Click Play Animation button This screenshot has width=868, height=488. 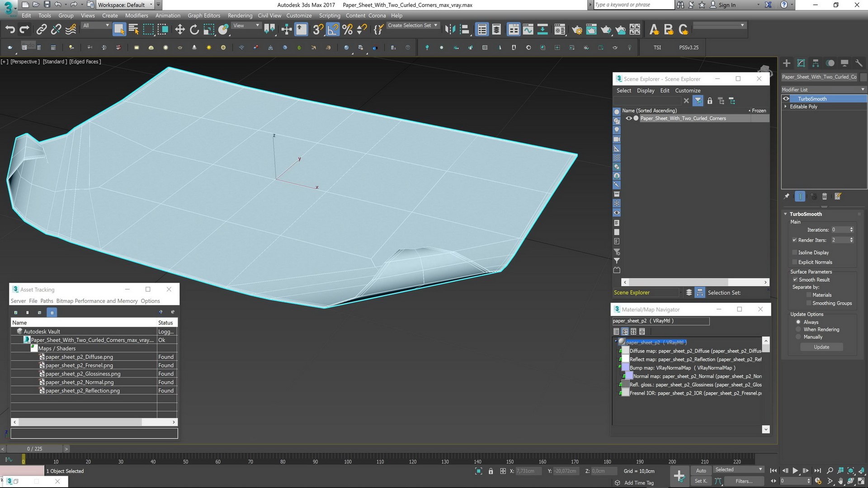pos(795,471)
